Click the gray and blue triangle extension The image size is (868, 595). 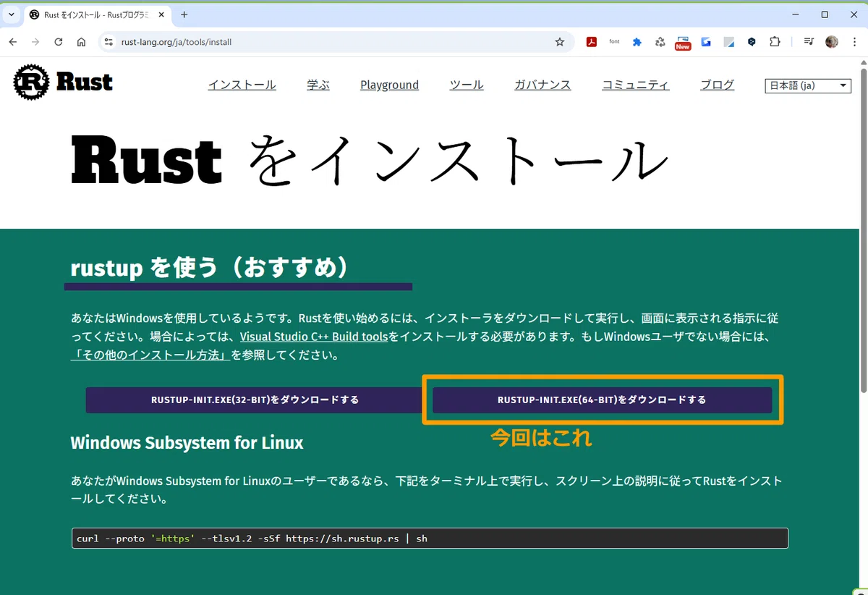728,42
